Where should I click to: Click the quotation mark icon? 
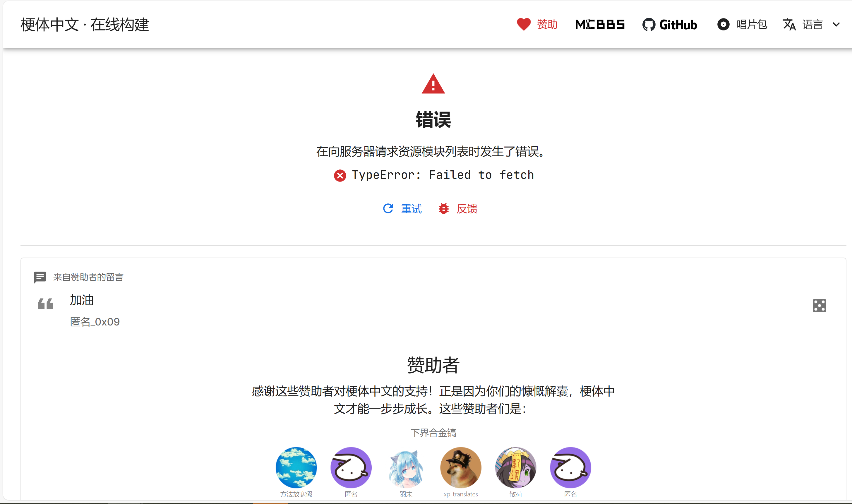tap(45, 303)
